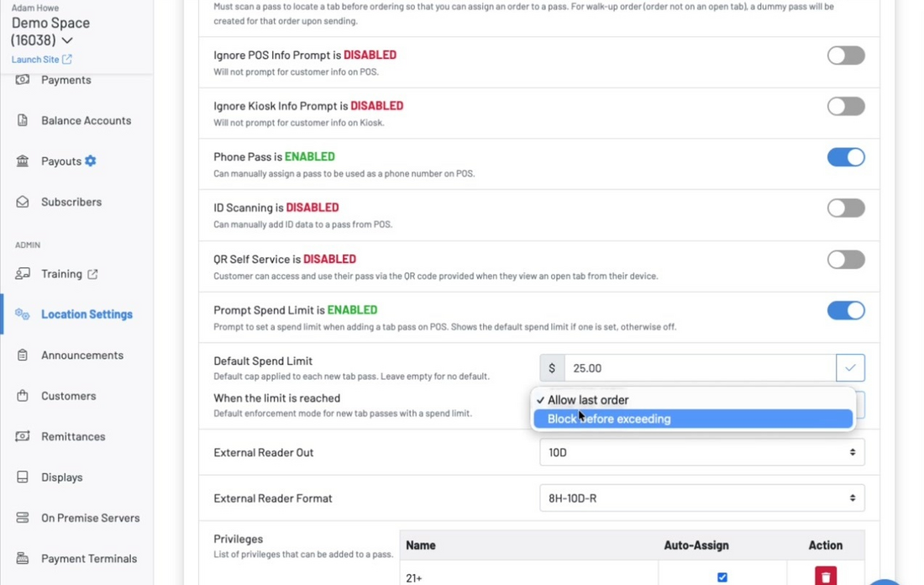Open External Reader Format dropdown
The image size is (924, 585).
click(x=702, y=498)
